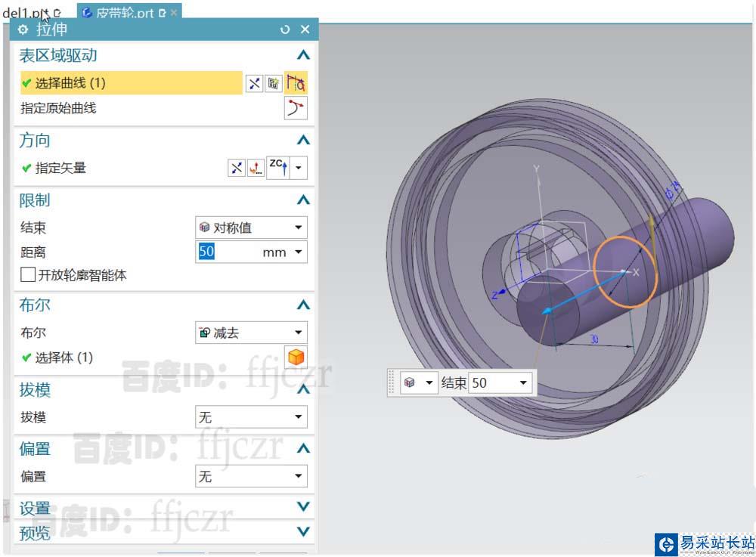Open the 距离 mm unit dropdown
The image size is (756, 557).
coord(299,252)
